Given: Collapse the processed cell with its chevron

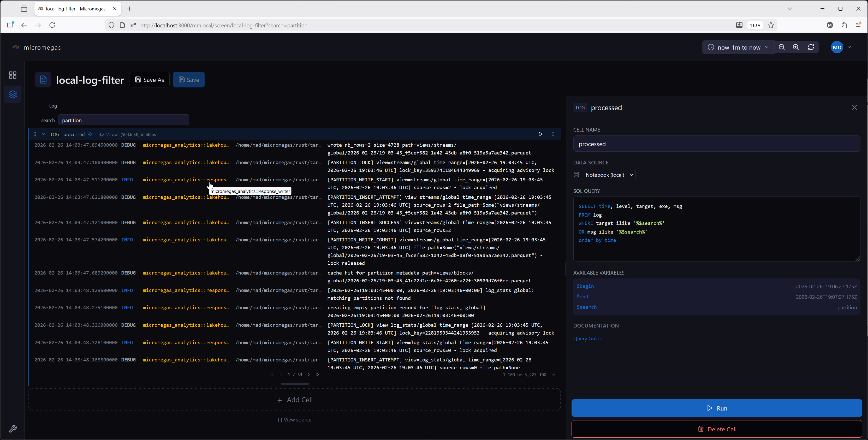Looking at the screenshot, I should click(44, 134).
